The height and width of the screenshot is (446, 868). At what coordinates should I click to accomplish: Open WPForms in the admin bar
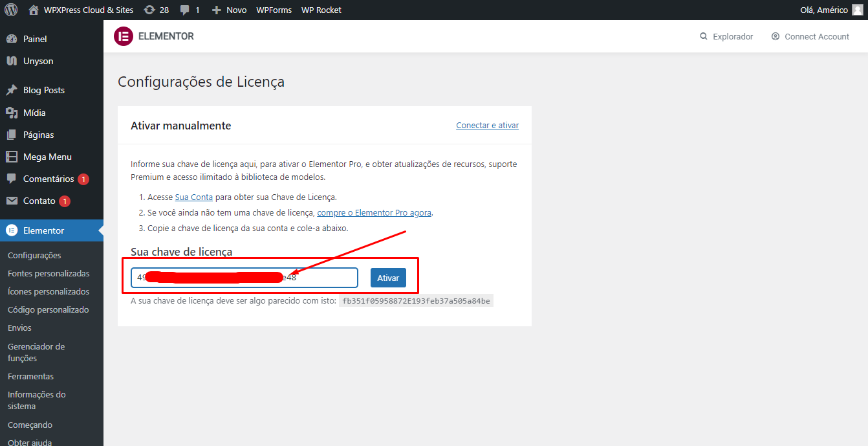[274, 10]
